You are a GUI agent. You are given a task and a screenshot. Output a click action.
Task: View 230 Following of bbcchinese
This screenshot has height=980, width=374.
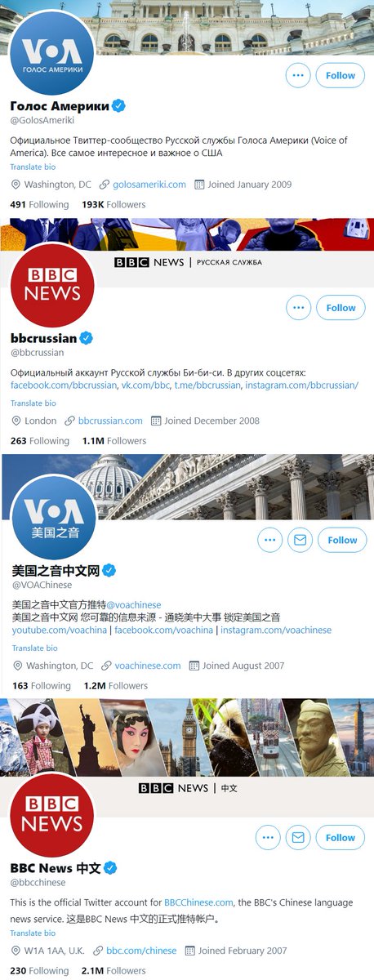(40, 971)
